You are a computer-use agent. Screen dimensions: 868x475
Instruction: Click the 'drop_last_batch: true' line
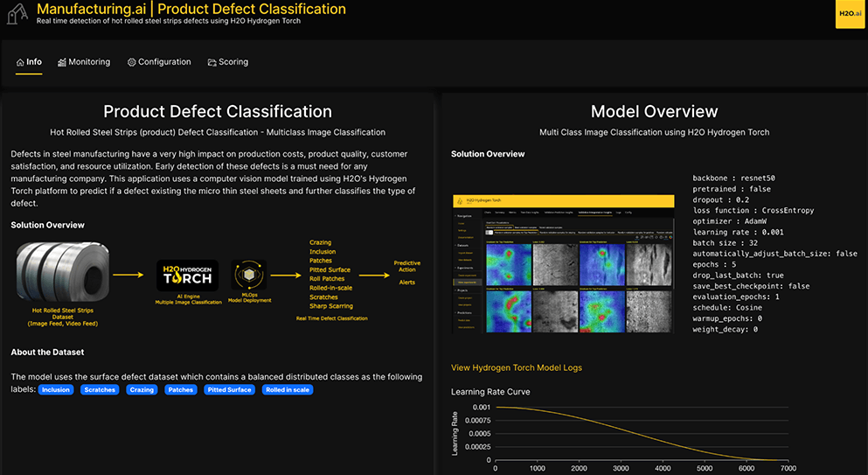pyautogui.click(x=738, y=275)
